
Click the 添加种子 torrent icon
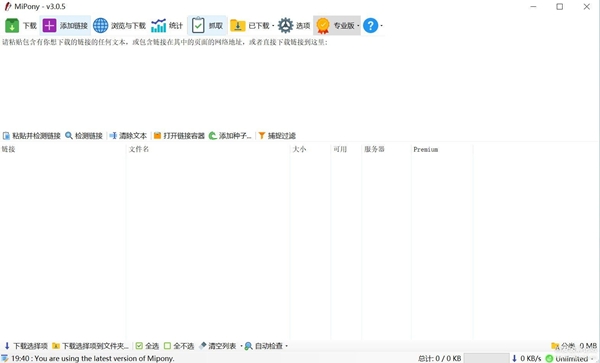point(213,136)
